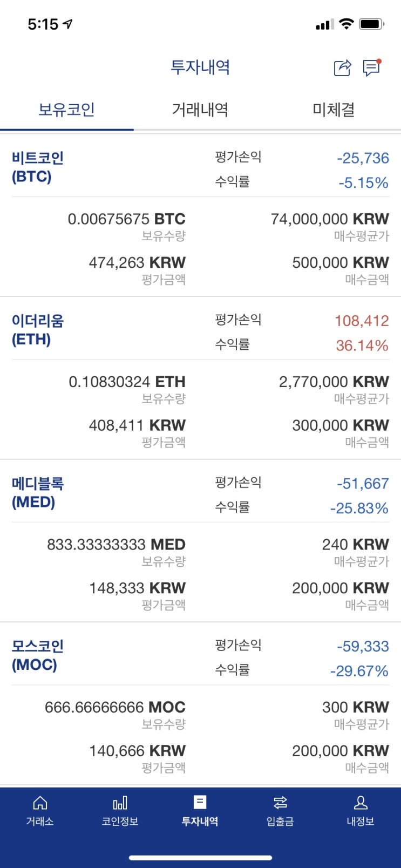Switch to the 거래내역 tab

coord(200,110)
